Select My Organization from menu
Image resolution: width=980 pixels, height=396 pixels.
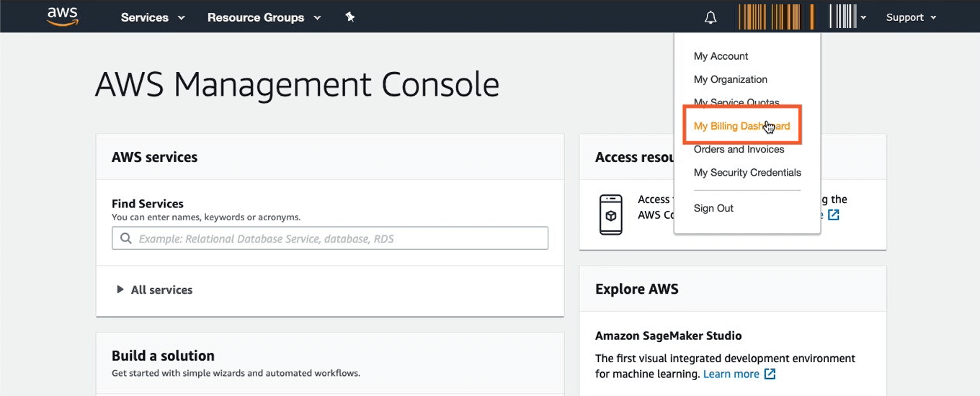pyautogui.click(x=730, y=79)
